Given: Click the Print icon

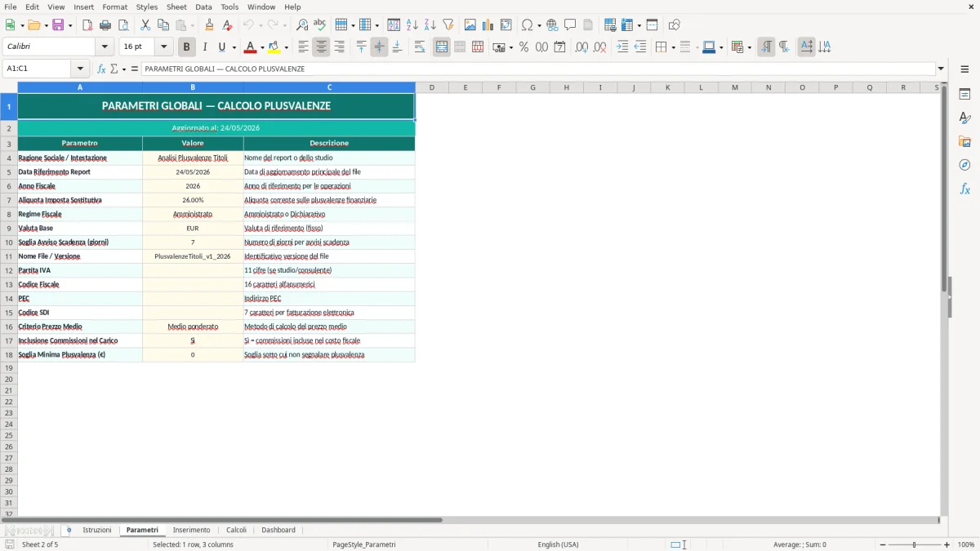Looking at the screenshot, I should point(105,25).
